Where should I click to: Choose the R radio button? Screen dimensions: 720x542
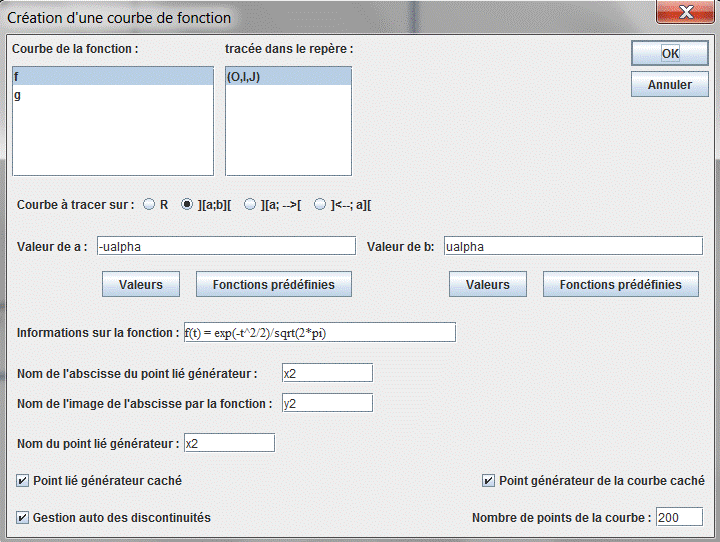[x=149, y=204]
